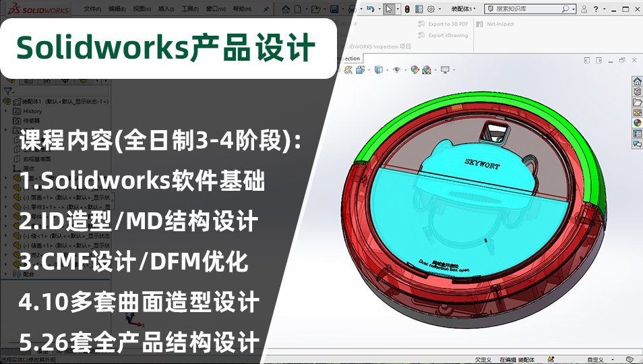Click the filter funnel icon above the feature tree
This screenshot has height=364, width=643.
pyautogui.click(x=8, y=90)
